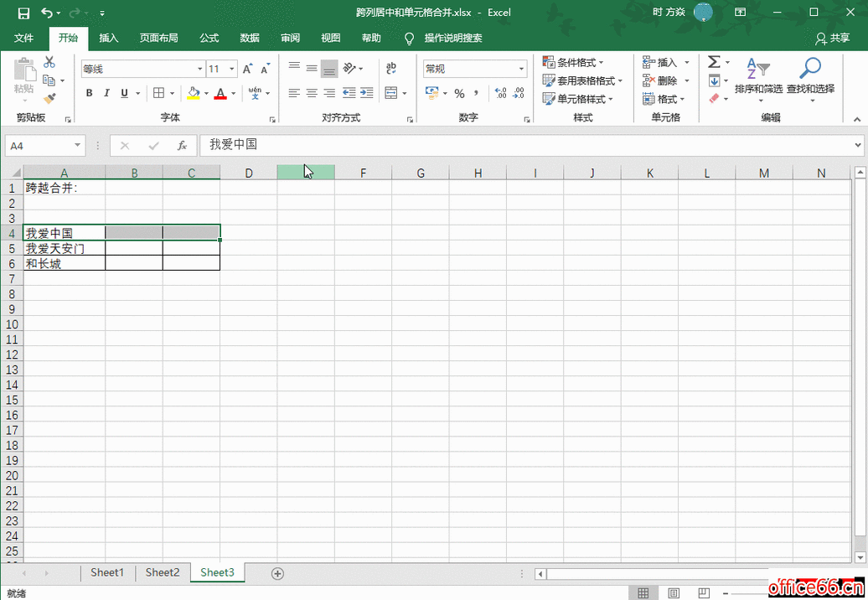Open the borders dropdown arrow
The height and width of the screenshot is (600, 868).
point(172,94)
